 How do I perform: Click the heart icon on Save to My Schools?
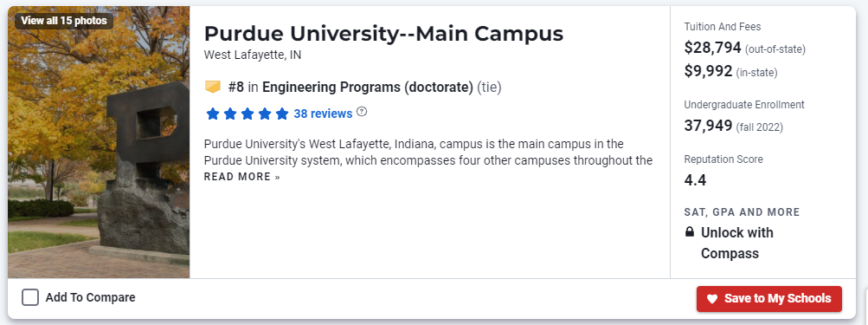712,299
